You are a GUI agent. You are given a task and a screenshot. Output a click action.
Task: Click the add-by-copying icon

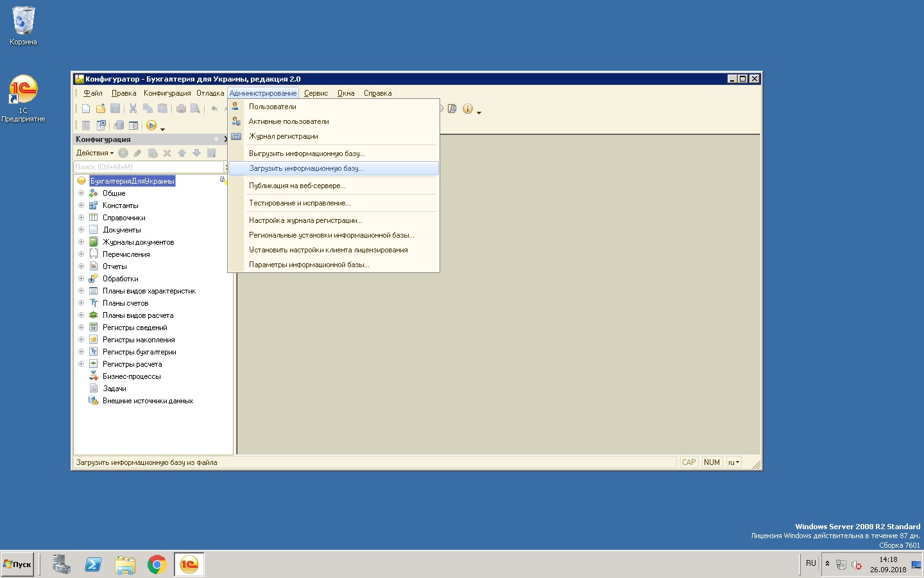click(153, 153)
